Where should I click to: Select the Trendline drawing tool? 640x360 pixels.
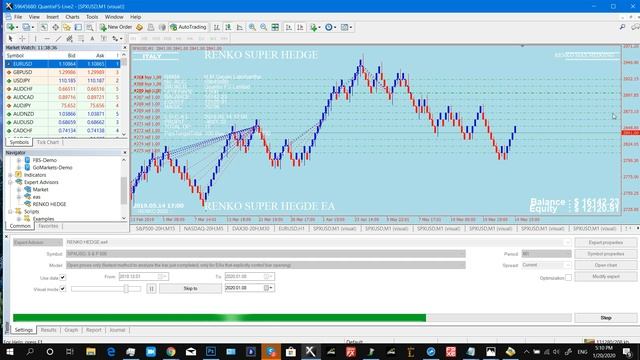coord(58,38)
